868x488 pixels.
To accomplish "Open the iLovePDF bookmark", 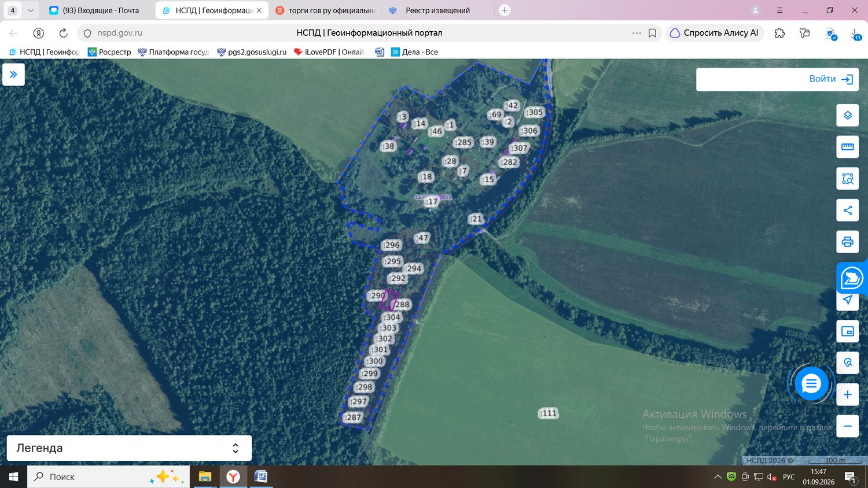I will pyautogui.click(x=329, y=52).
